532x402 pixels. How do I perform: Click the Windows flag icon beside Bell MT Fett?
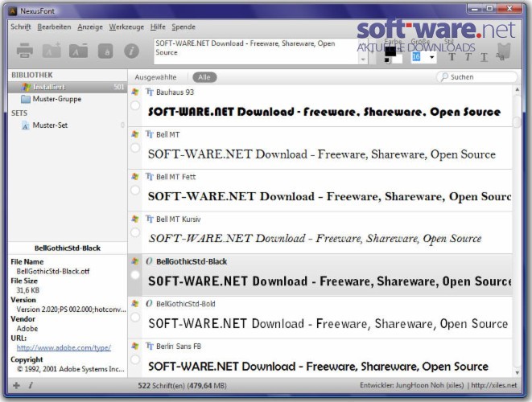134,177
